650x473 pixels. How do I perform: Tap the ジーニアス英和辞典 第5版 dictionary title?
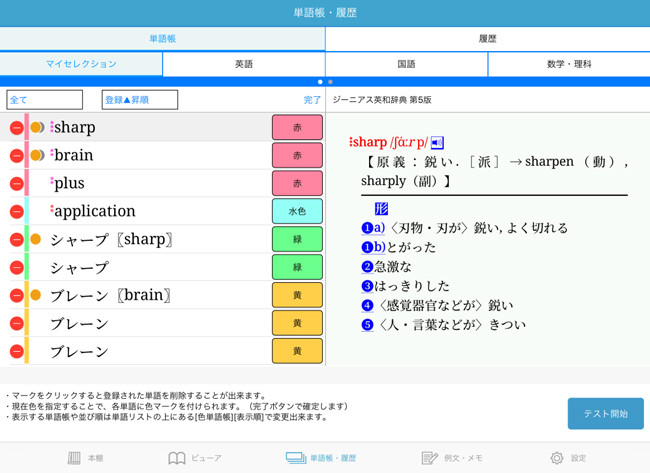[382, 100]
